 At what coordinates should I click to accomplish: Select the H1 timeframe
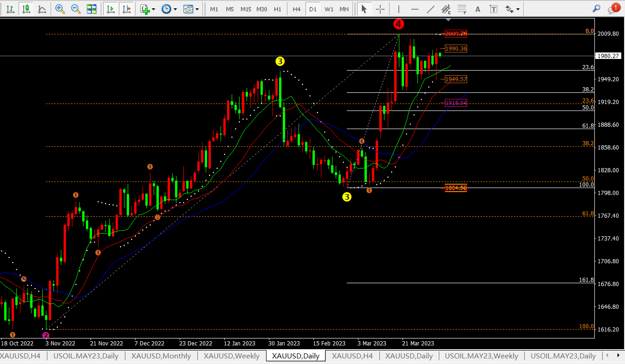point(277,9)
